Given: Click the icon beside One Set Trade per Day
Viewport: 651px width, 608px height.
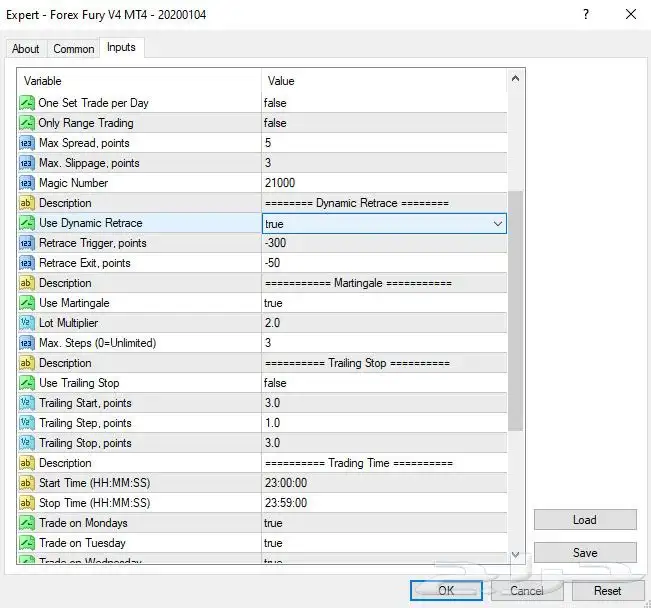Looking at the screenshot, I should 27,103.
